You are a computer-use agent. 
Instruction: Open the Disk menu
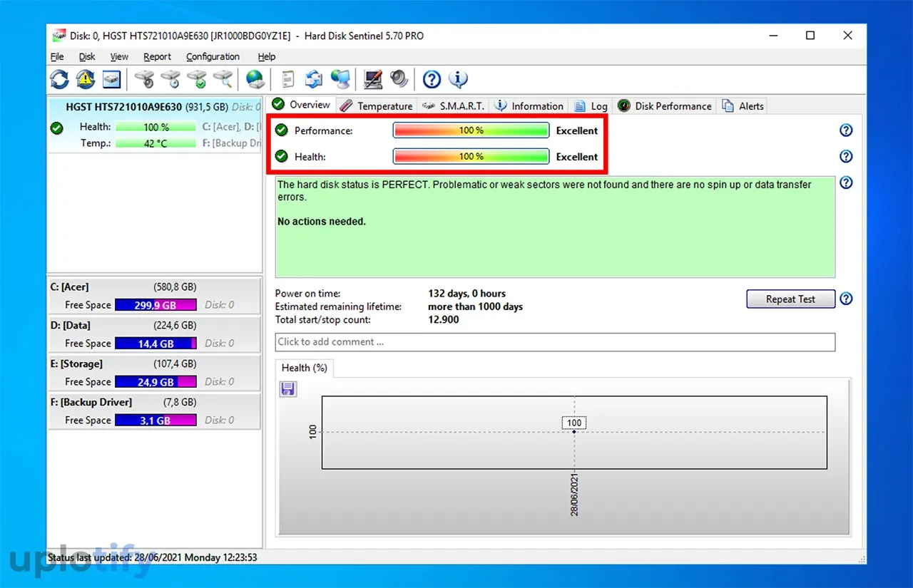[x=87, y=56]
